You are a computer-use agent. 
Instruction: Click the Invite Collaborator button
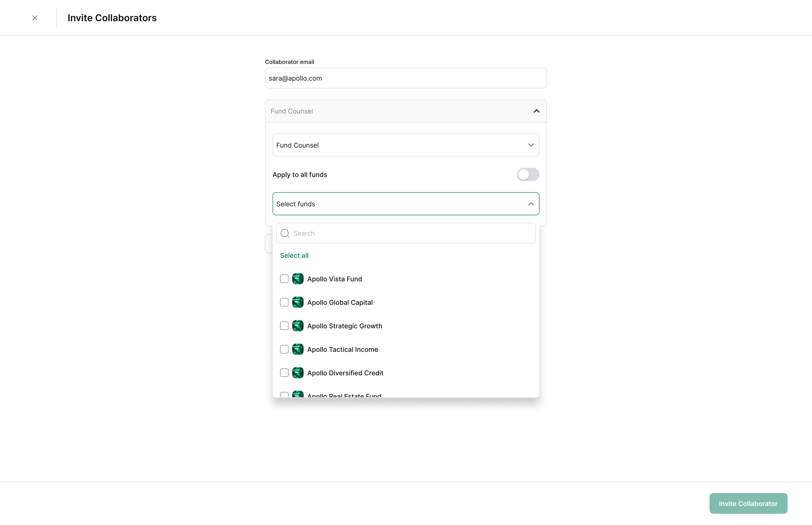[x=748, y=503]
